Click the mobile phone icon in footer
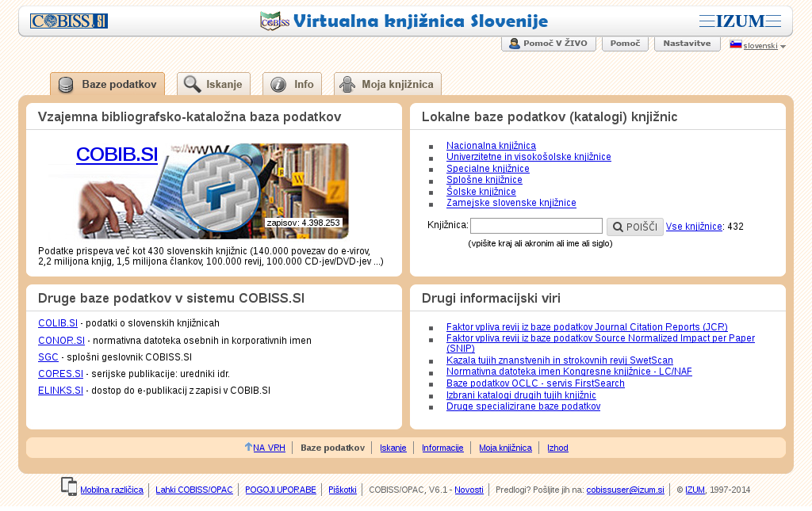This screenshot has width=812, height=511. click(x=69, y=486)
